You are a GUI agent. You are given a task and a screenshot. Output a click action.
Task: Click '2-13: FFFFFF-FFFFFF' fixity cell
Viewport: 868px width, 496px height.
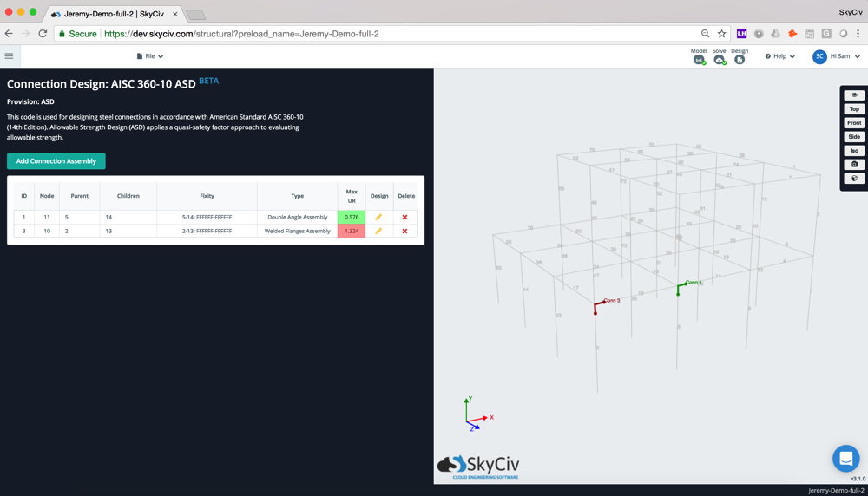tap(207, 232)
